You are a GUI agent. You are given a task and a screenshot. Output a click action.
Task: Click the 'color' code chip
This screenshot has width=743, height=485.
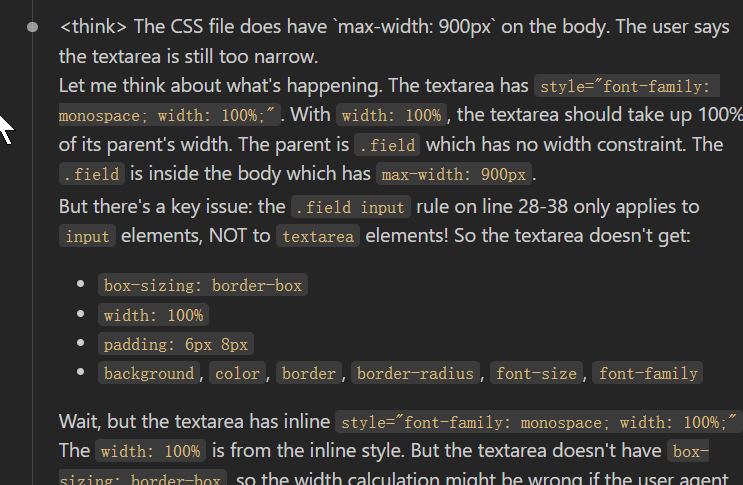tap(237, 373)
